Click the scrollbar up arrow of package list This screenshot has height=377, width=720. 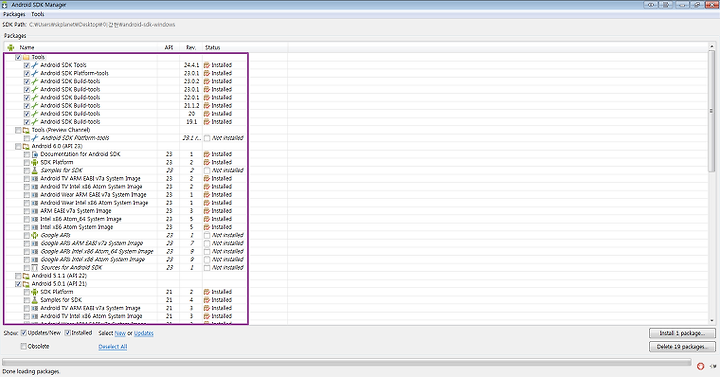point(712,46)
